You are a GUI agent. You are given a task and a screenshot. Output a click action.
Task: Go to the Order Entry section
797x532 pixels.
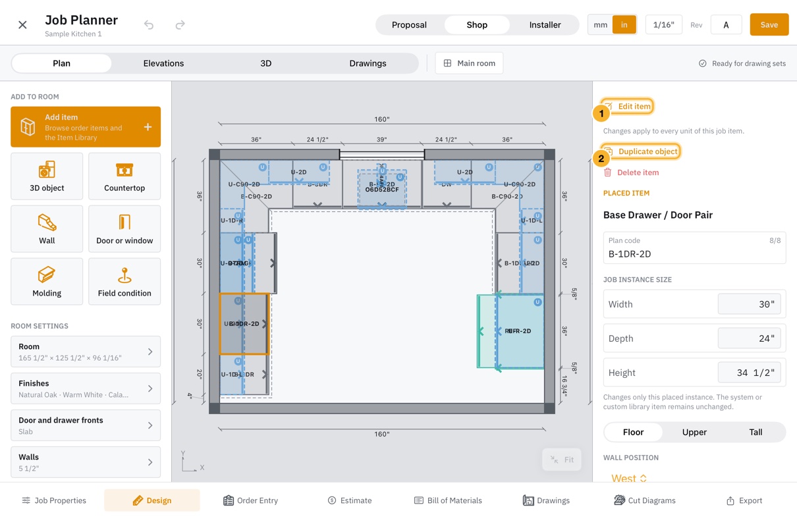pos(250,500)
